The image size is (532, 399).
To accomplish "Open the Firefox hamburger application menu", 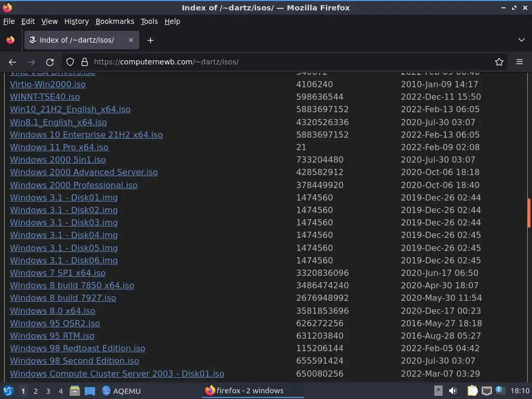I will pos(520,62).
